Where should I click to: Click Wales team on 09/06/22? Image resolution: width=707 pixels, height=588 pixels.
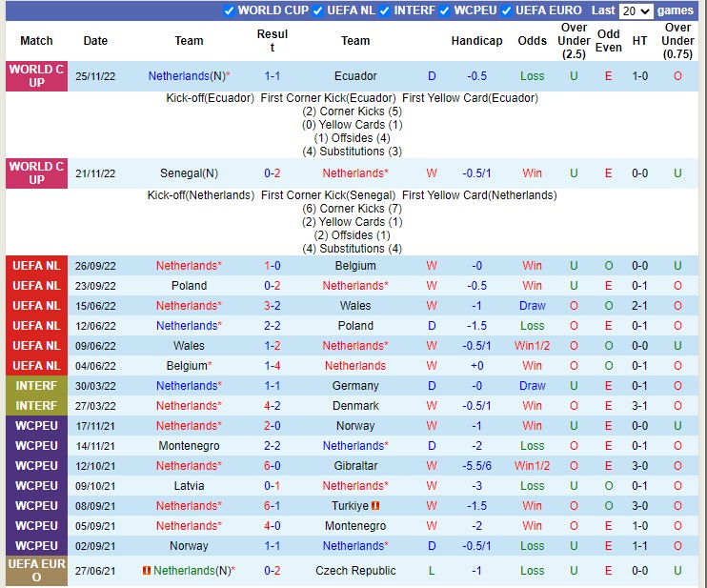tap(189, 346)
